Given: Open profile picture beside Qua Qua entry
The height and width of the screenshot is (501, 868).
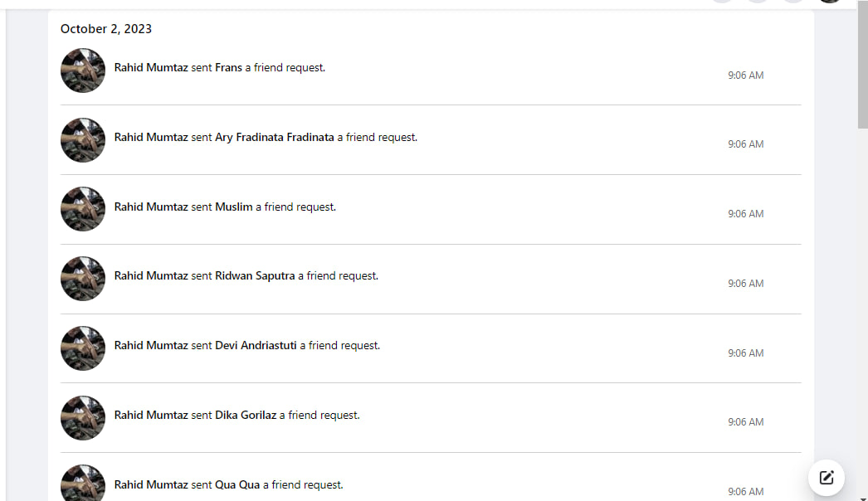Looking at the screenshot, I should [x=83, y=483].
